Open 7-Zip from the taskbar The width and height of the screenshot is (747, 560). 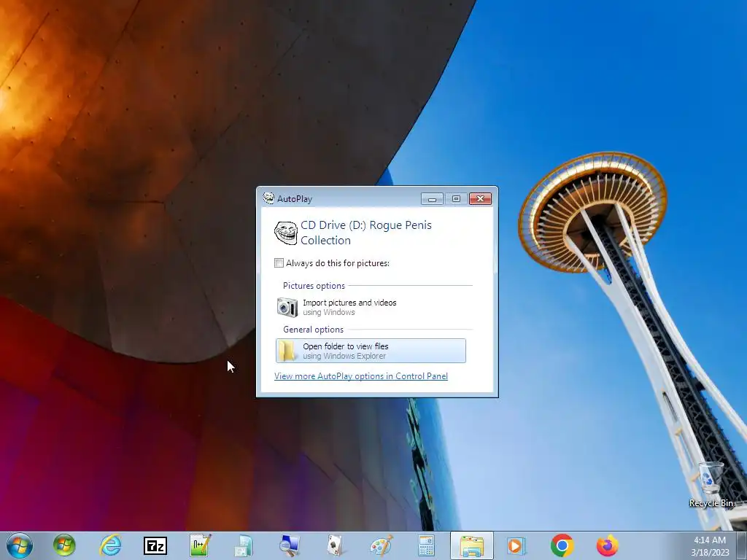155,545
